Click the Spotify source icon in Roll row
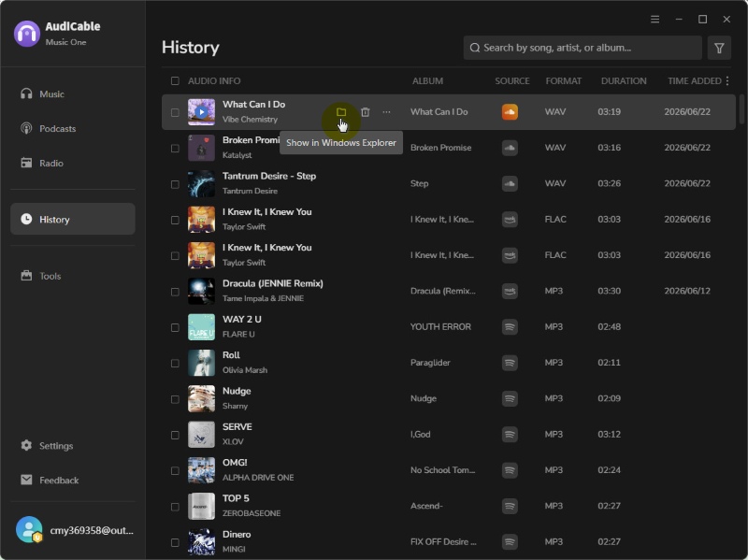Screen dimensions: 748x560 (510, 363)
